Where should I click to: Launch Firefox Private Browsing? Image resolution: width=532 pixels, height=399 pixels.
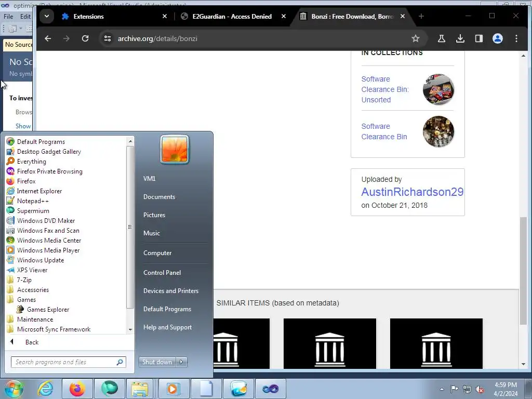point(49,171)
